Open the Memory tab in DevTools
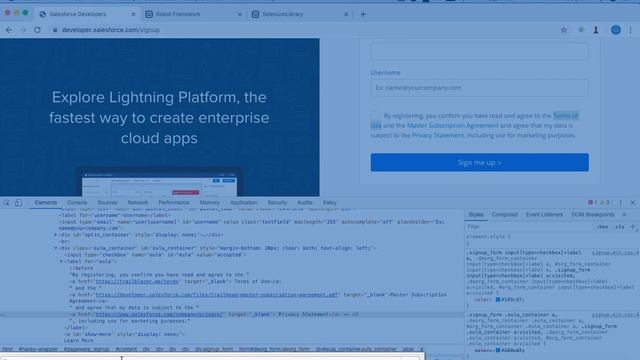 (210, 202)
